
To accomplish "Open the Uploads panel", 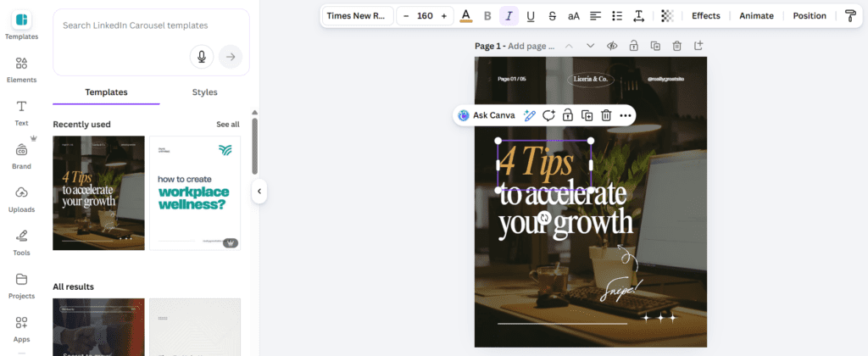I will point(21,197).
